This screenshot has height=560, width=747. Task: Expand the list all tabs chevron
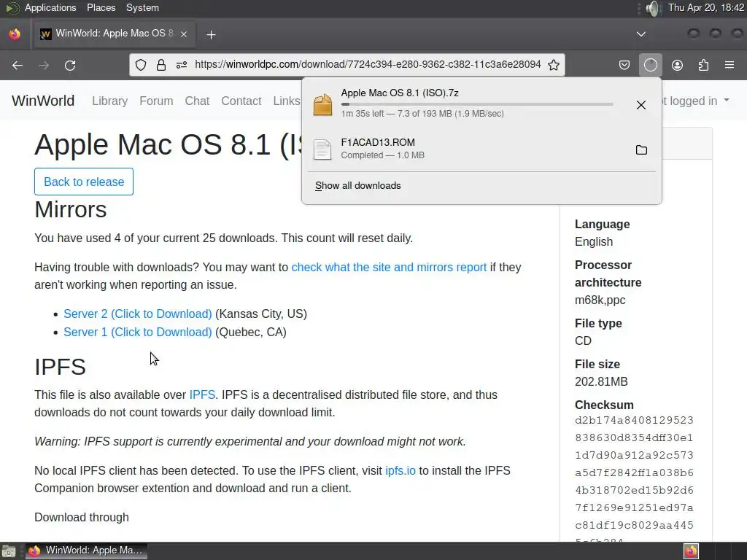641,34
